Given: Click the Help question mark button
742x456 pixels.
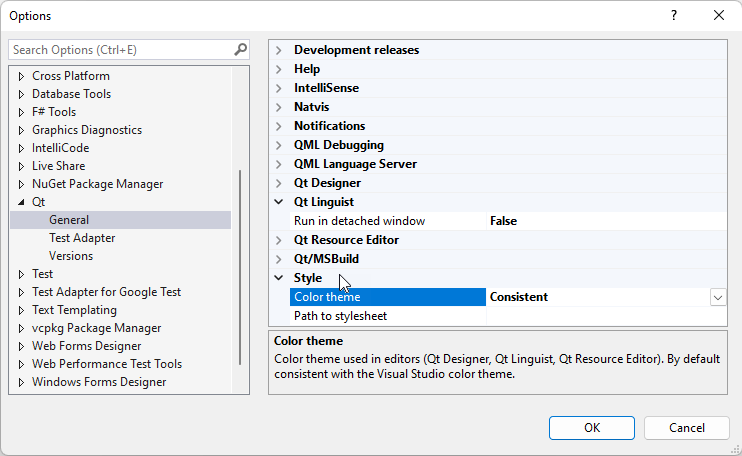Looking at the screenshot, I should tap(674, 16).
